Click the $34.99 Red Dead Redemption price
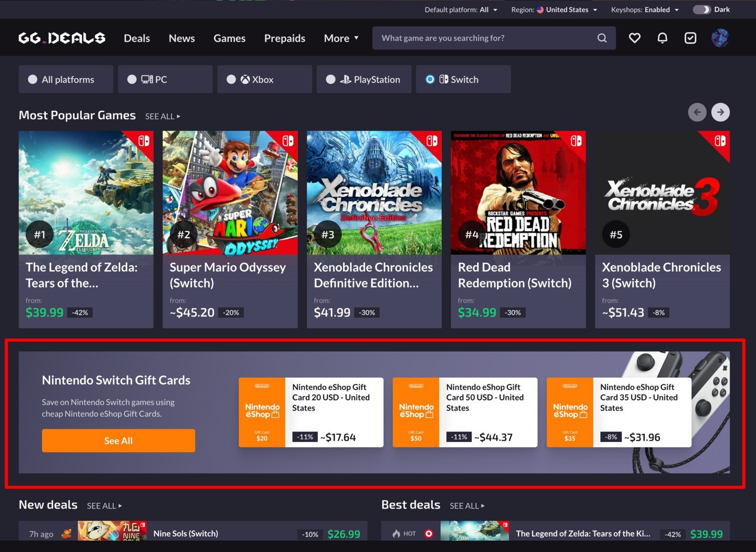Image resolution: width=756 pixels, height=552 pixels. click(x=477, y=312)
